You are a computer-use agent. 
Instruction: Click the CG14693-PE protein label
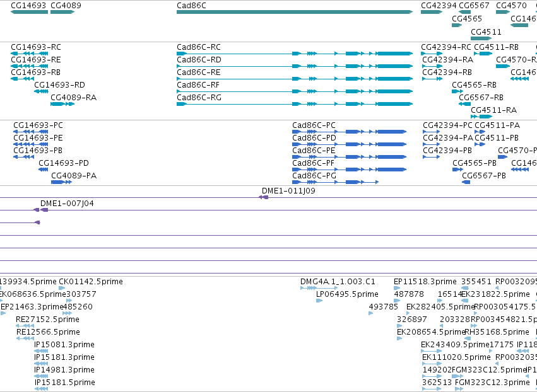[x=38, y=138]
